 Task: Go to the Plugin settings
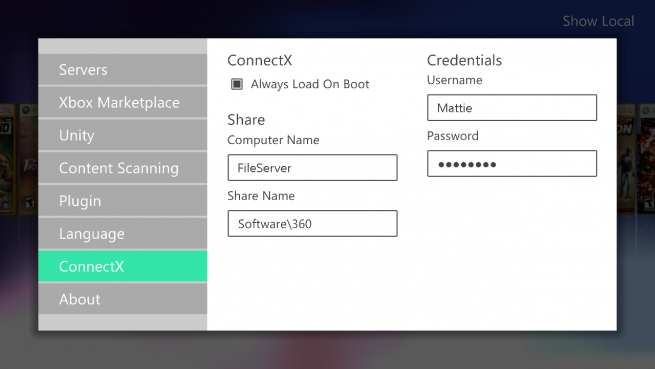pyautogui.click(x=122, y=201)
